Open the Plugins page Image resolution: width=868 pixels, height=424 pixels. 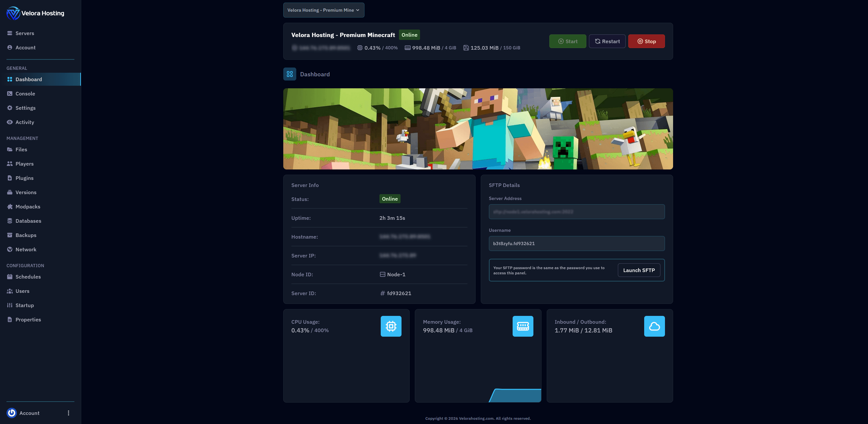24,178
